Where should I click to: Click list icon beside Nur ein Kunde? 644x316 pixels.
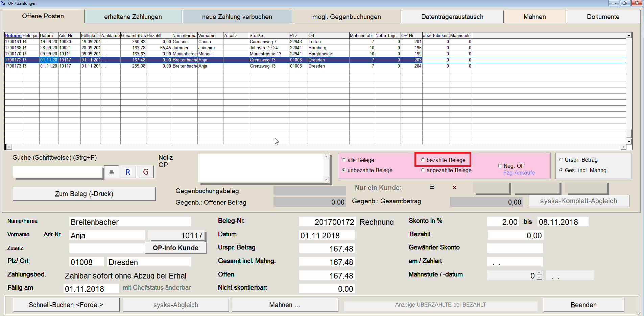point(432,187)
